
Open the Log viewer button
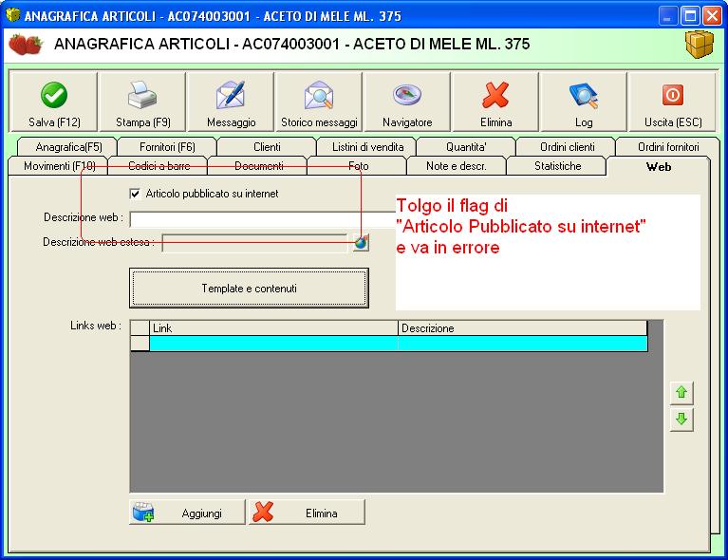click(x=584, y=102)
